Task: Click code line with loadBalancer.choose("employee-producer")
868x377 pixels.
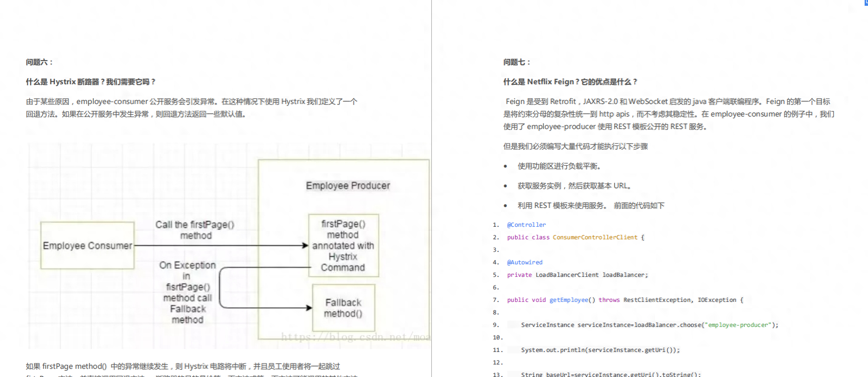Action: coord(650,325)
